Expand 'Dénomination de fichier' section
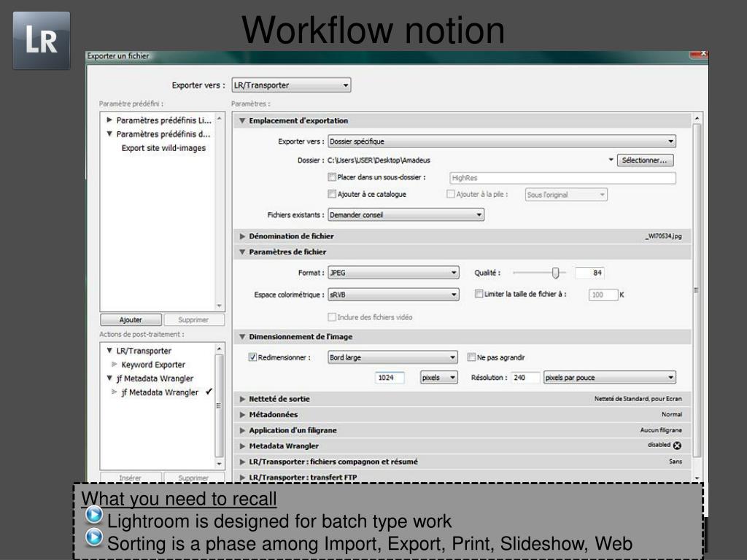The image size is (747, 560). pos(242,236)
